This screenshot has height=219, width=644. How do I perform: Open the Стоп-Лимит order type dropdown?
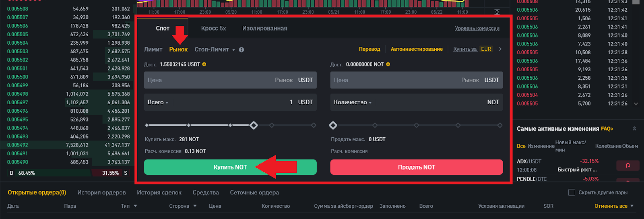click(233, 50)
